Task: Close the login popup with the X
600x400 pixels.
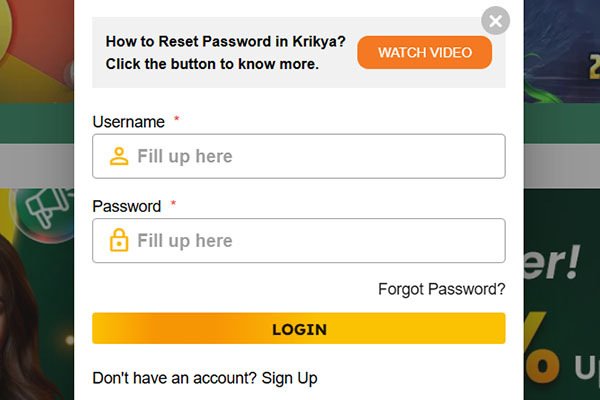Action: coord(495,20)
